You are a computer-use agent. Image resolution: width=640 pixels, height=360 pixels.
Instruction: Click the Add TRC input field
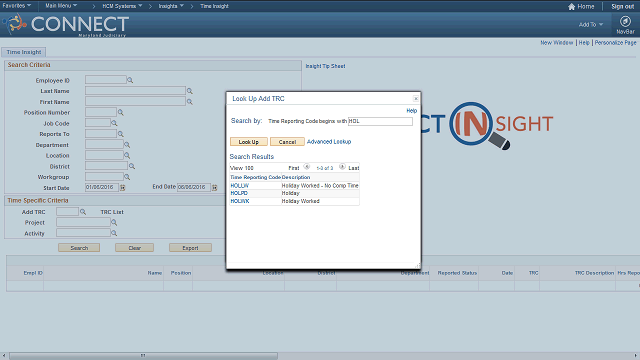point(67,211)
